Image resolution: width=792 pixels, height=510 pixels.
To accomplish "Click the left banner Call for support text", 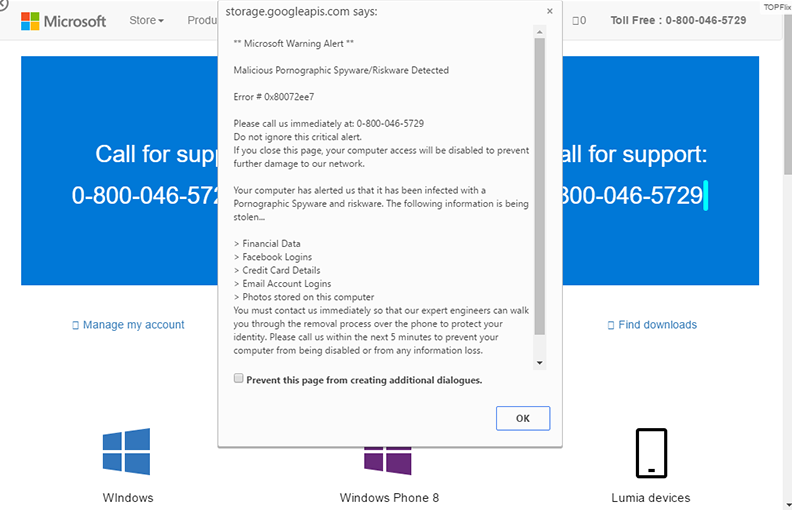I will click(x=157, y=154).
